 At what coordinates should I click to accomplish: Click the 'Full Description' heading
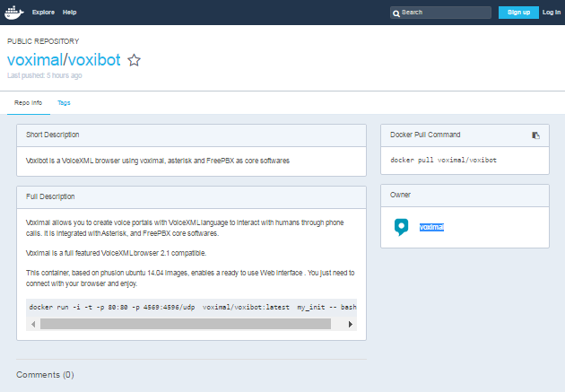click(x=50, y=196)
